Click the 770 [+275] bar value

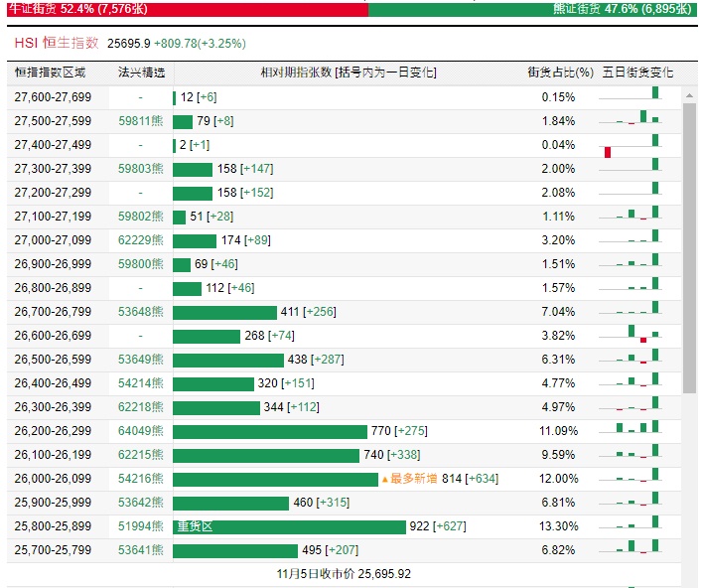pos(399,431)
